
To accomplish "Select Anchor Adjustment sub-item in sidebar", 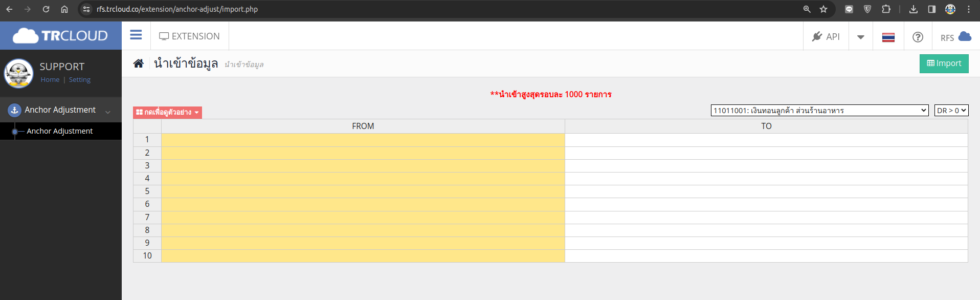I will (60, 131).
